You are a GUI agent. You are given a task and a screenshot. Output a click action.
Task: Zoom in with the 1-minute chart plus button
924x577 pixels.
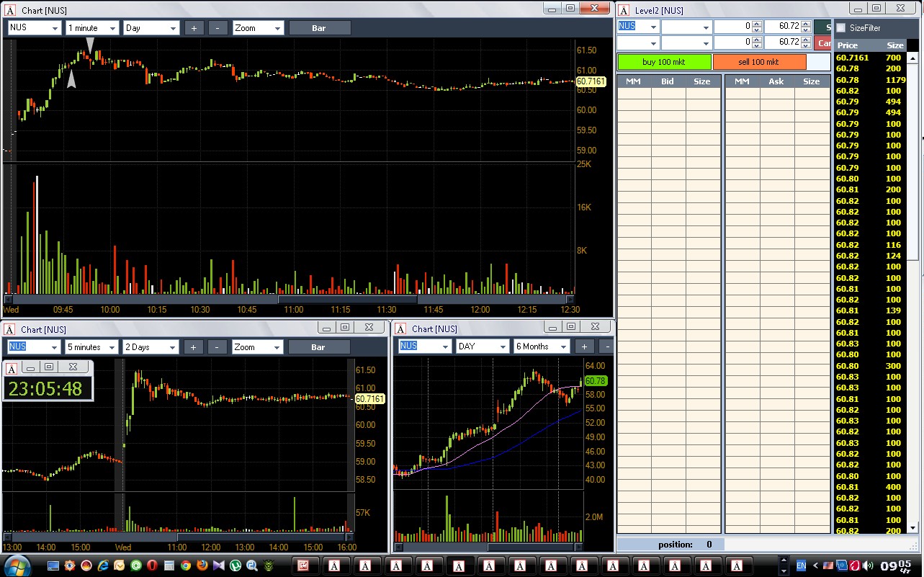[194, 28]
